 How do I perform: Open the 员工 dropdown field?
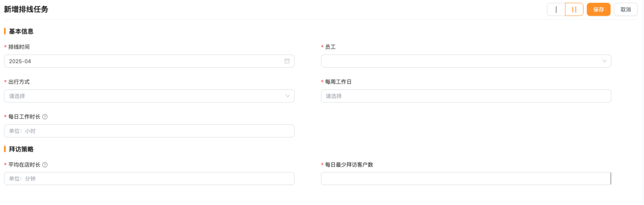[460, 61]
